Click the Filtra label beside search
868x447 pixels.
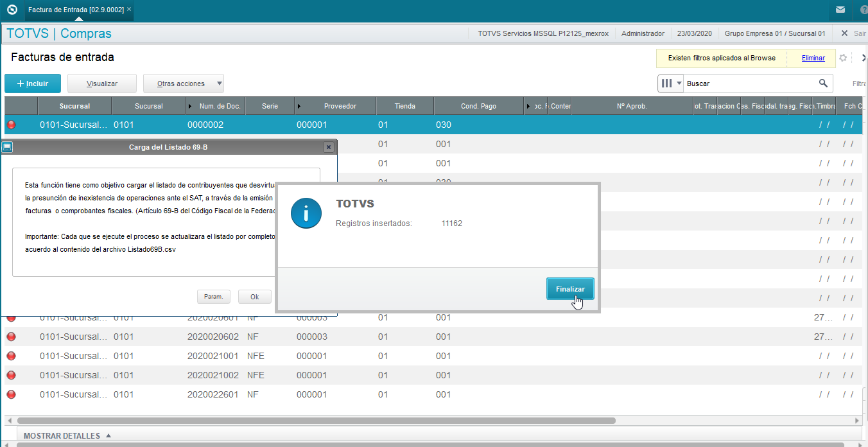pyautogui.click(x=860, y=83)
